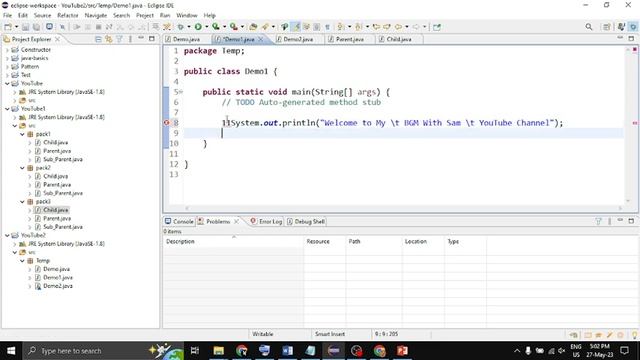Open the Refactor menu

tap(68, 16)
